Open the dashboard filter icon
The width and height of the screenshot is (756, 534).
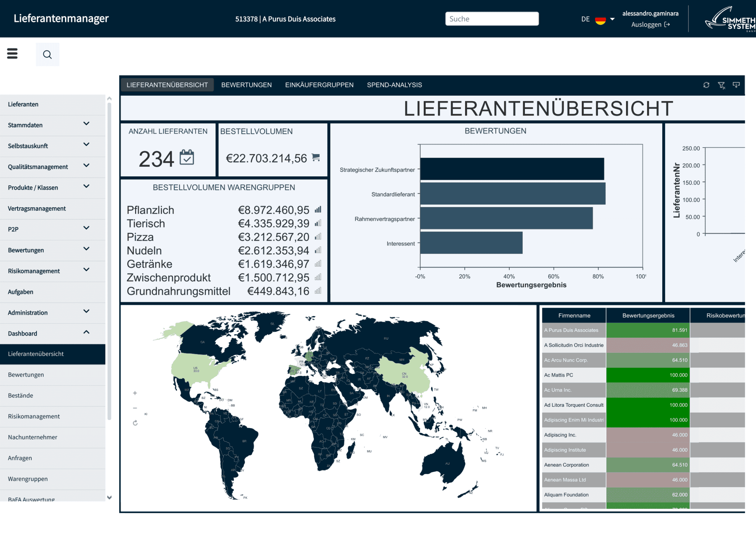(721, 85)
